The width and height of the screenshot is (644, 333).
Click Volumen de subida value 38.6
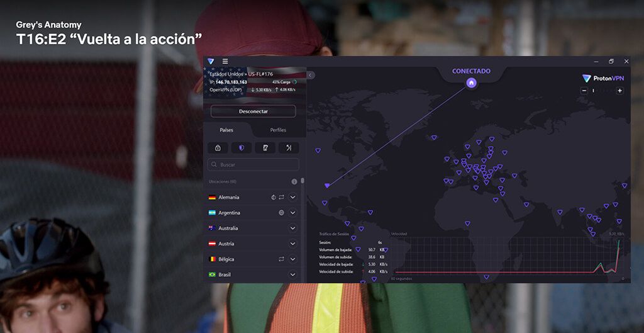pyautogui.click(x=372, y=257)
